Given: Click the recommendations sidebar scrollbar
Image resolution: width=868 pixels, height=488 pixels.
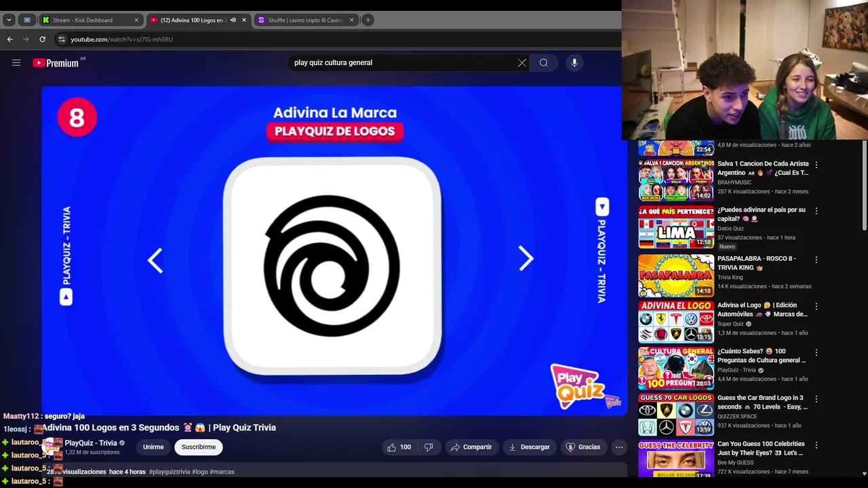Looking at the screenshot, I should [864, 184].
